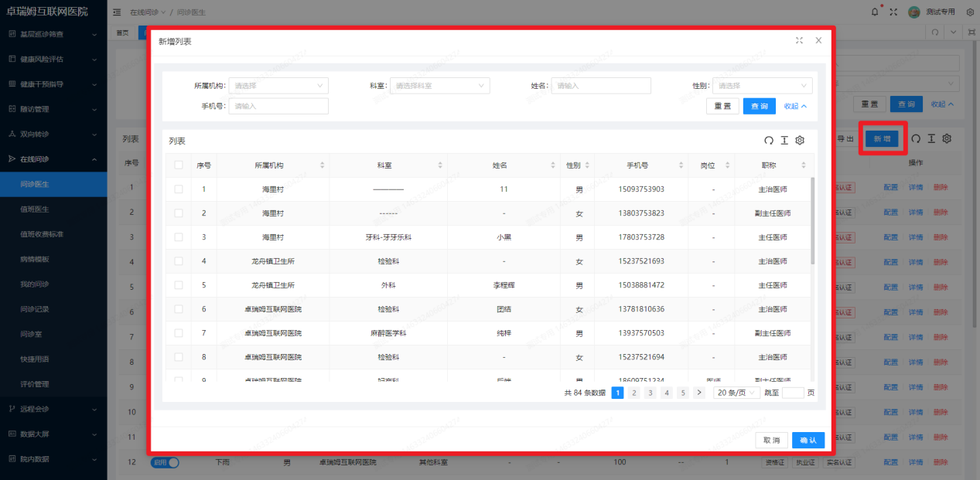Check row 3 checkbox for 小黑

pyautogui.click(x=179, y=237)
